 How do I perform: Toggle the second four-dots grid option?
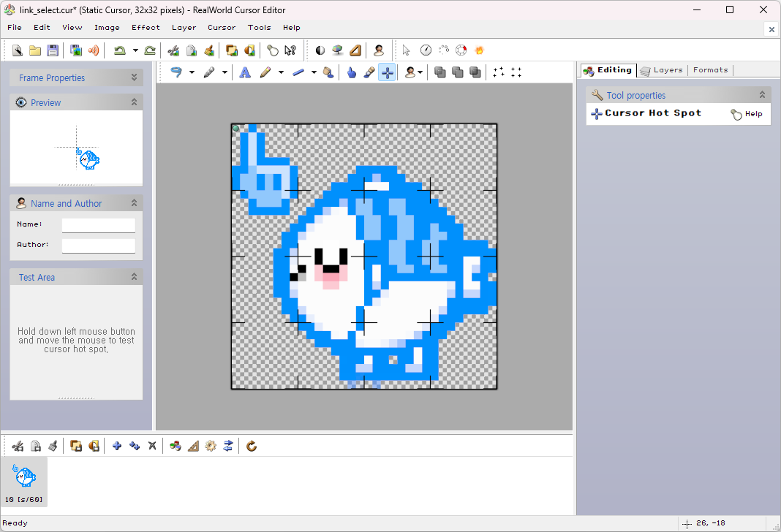(x=516, y=72)
